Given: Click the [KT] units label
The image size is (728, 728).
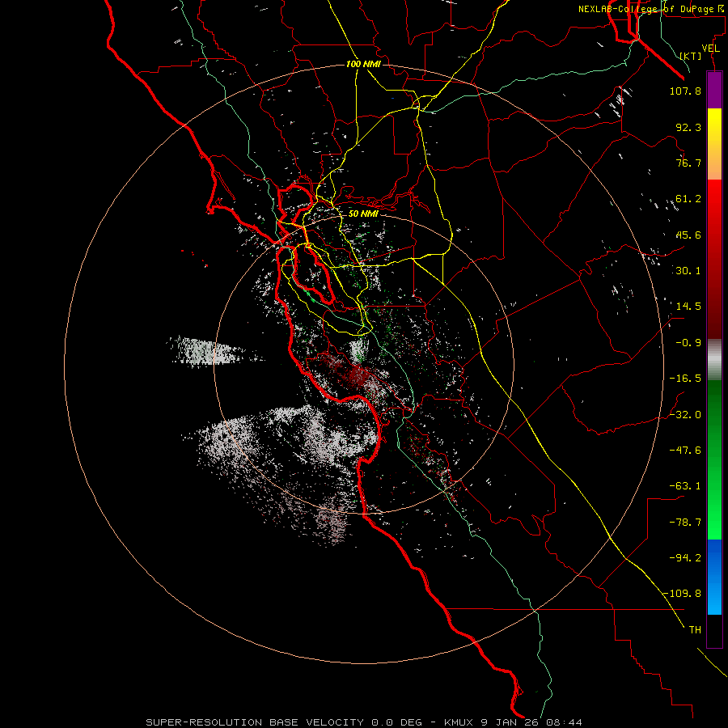Looking at the screenshot, I should pos(691,56).
